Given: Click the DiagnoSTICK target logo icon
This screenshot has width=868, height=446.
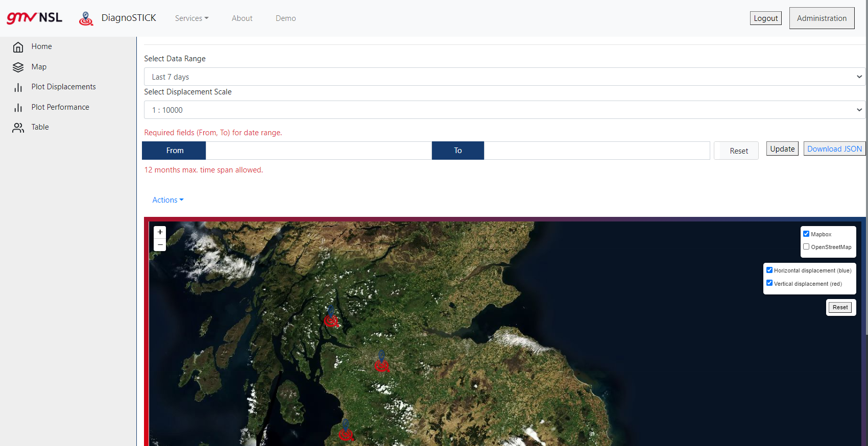Looking at the screenshot, I should (x=86, y=18).
